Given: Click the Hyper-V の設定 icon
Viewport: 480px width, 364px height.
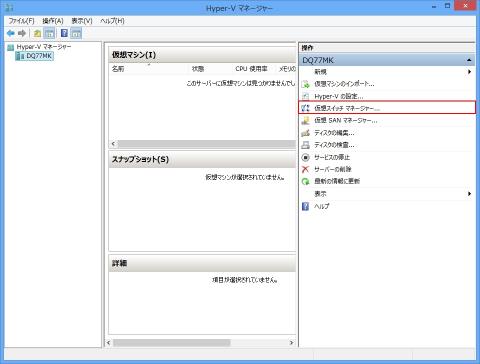Looking at the screenshot, I should 305,96.
